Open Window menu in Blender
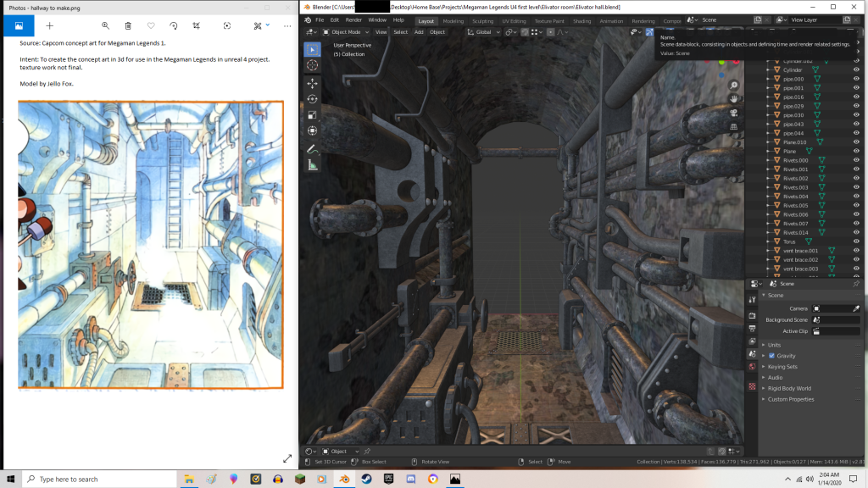The image size is (868, 488). (x=377, y=20)
